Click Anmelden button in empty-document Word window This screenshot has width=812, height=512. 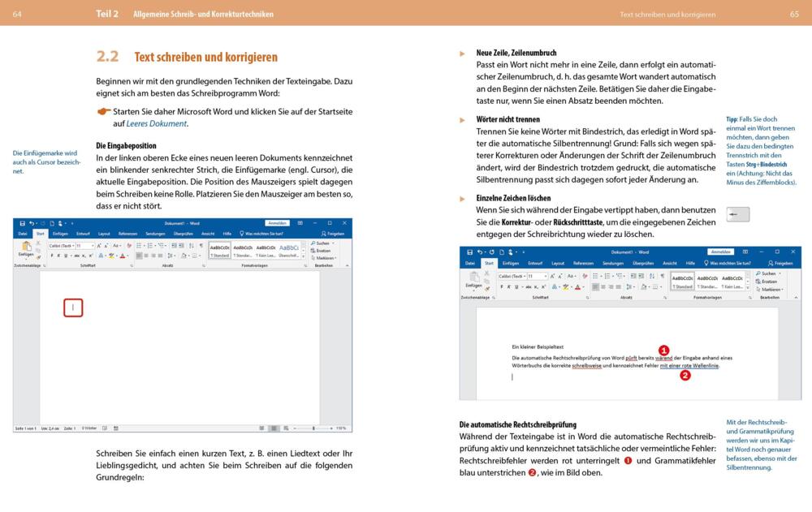coord(277,223)
